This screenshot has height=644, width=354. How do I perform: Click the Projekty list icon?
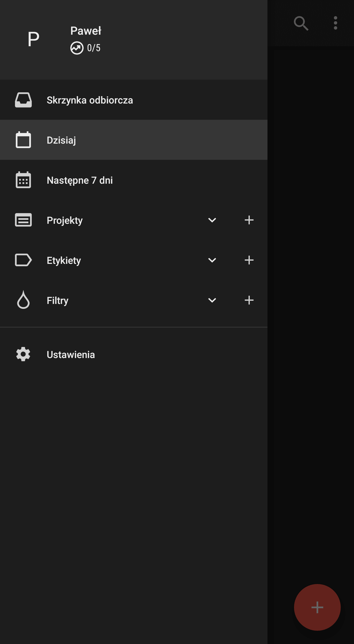click(23, 220)
